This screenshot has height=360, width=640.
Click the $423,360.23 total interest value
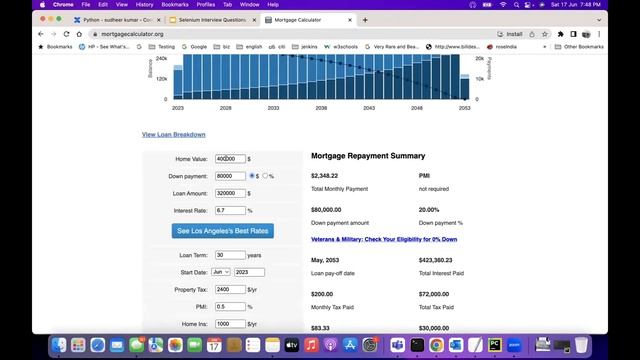coord(436,260)
